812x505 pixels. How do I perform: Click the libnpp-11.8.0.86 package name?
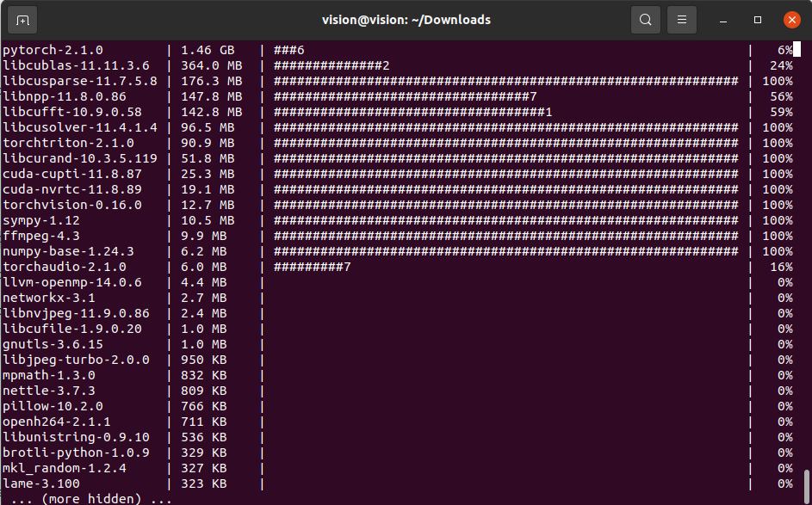pos(65,96)
